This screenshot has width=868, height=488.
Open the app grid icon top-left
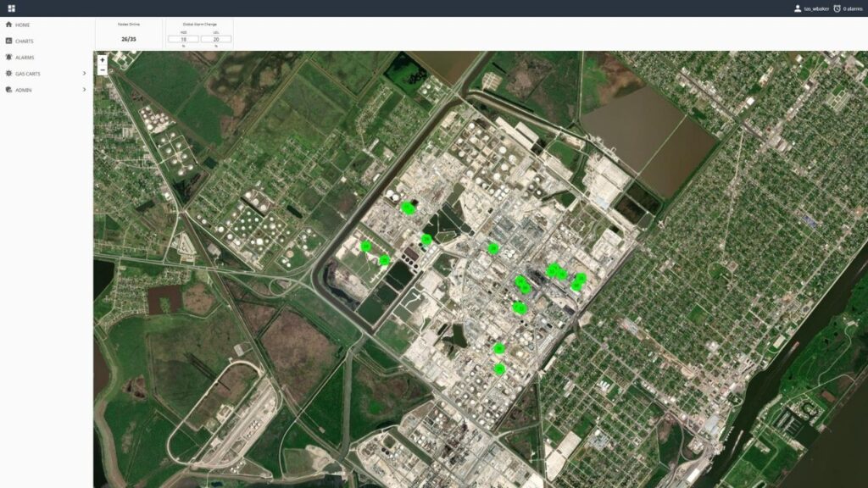pos(11,8)
